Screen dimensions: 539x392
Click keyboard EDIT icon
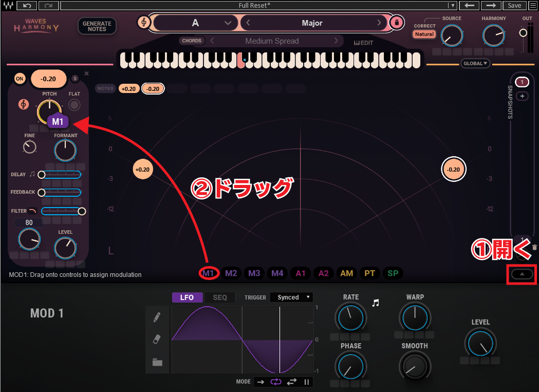point(363,43)
